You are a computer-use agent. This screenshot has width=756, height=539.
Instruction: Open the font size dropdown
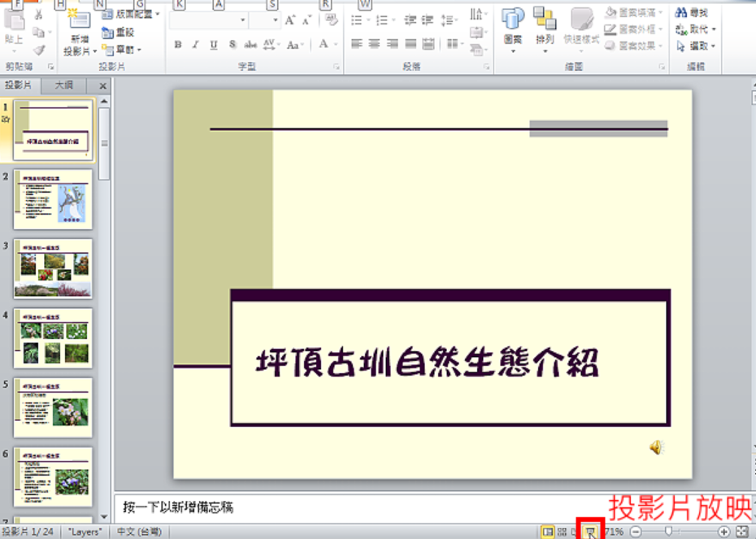276,20
